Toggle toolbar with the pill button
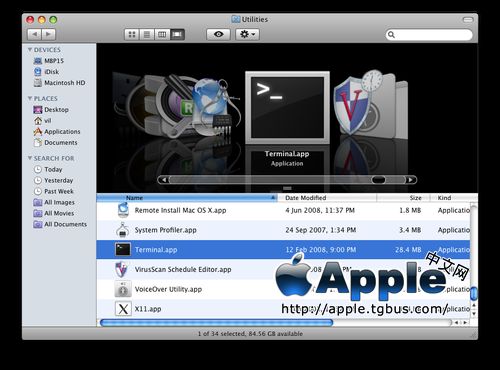The width and height of the screenshot is (500, 370). [x=468, y=20]
